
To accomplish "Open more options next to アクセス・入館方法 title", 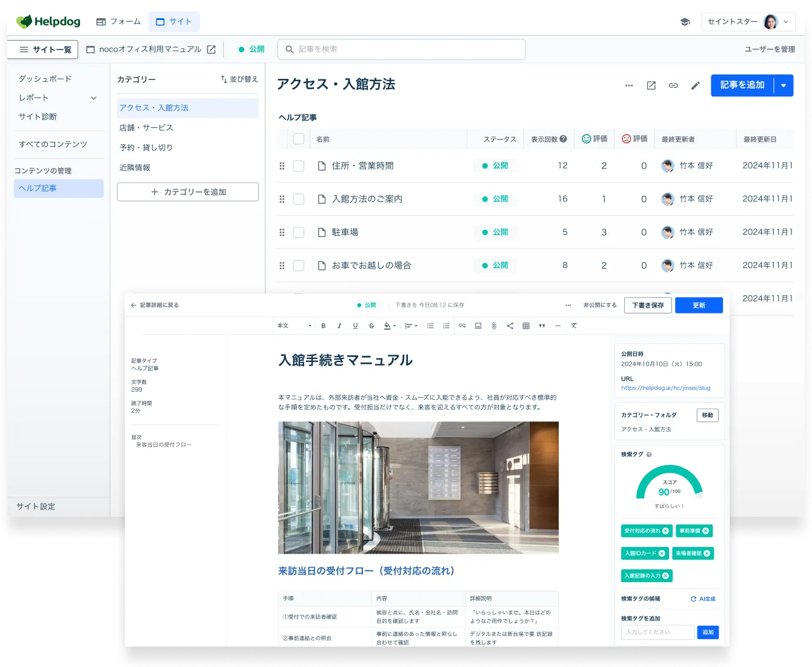I will click(x=629, y=85).
